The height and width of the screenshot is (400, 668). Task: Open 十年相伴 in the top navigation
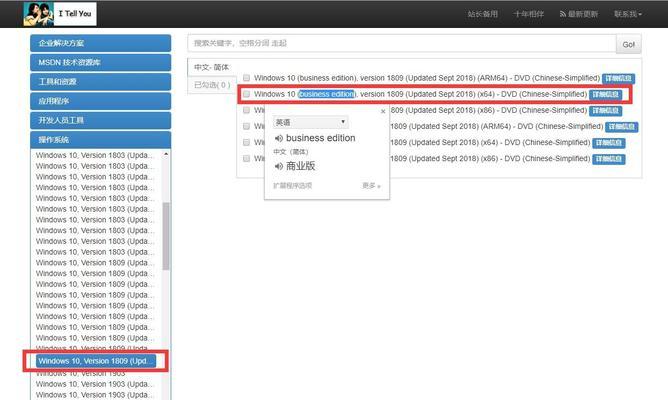529,14
